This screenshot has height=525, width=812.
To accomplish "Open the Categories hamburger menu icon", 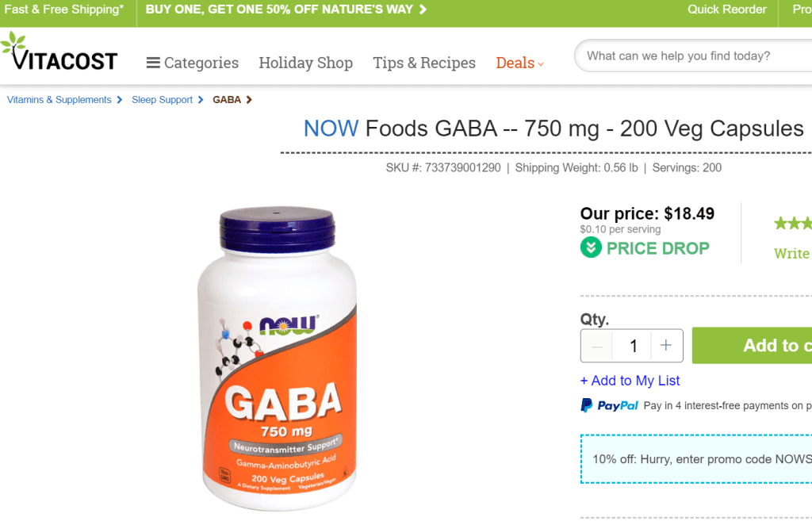I will 153,63.
